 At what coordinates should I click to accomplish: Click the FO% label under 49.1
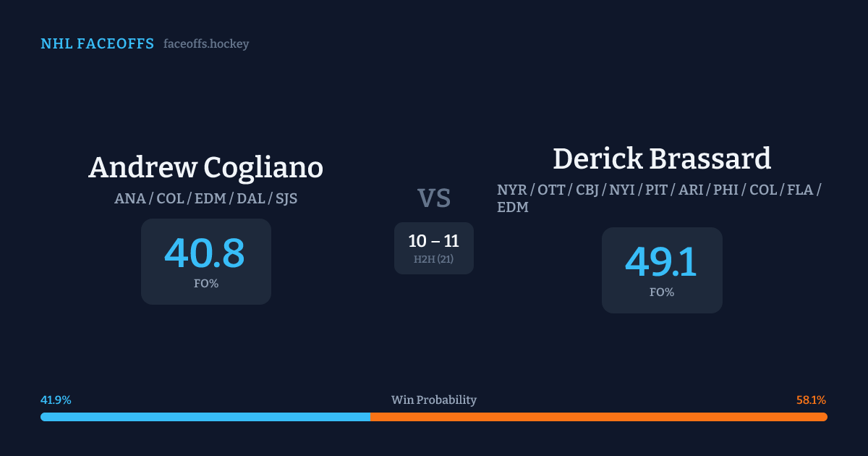click(661, 292)
